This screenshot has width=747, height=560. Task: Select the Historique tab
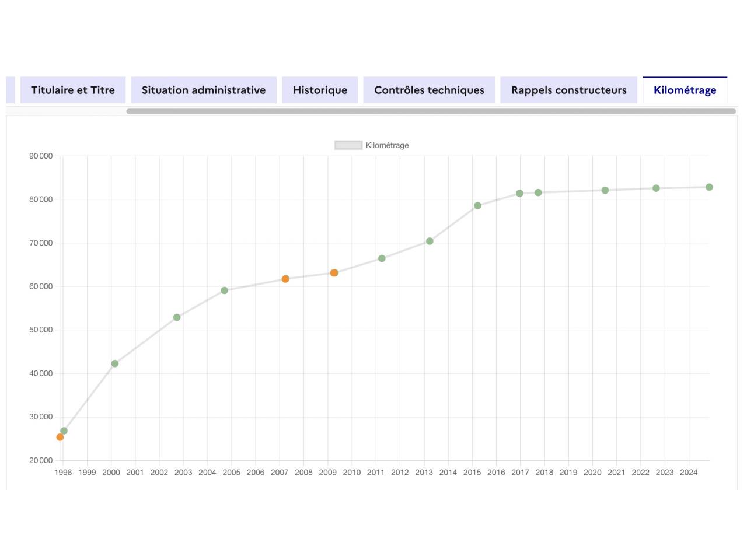pos(320,90)
